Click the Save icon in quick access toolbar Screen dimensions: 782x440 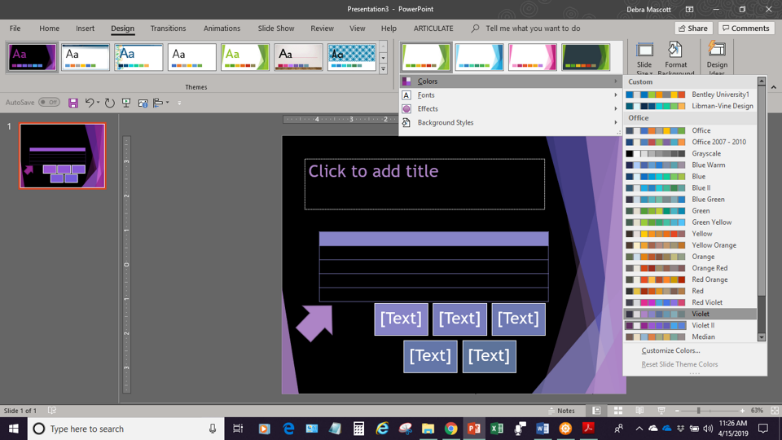coord(73,103)
